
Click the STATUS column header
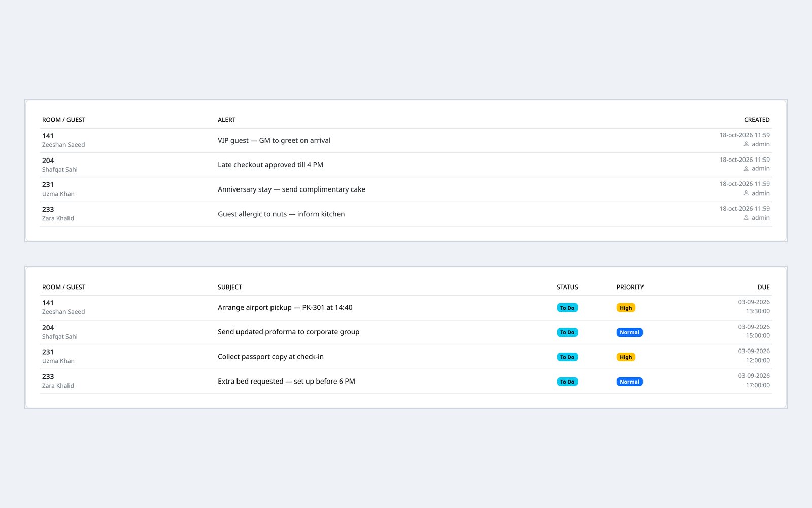[567, 287]
